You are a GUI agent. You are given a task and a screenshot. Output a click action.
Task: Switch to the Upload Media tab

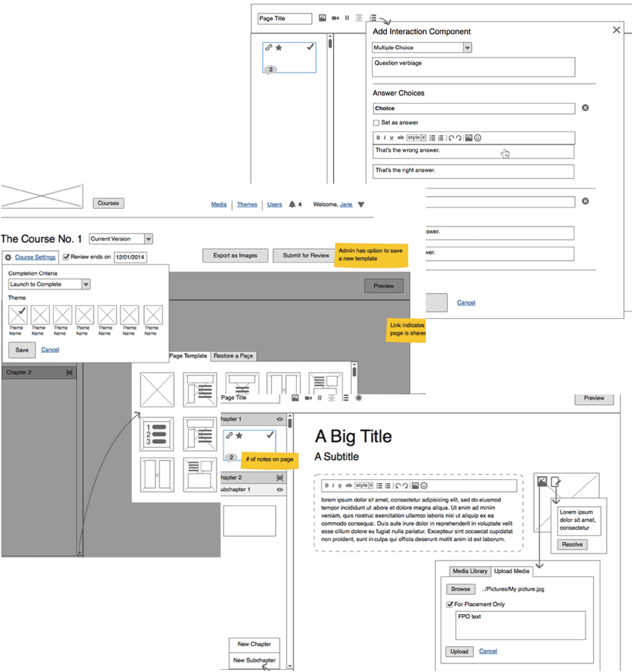[512, 571]
